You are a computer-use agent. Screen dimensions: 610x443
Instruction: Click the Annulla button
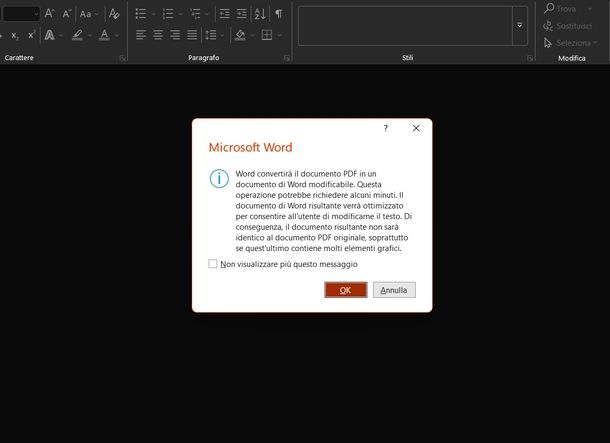click(394, 290)
